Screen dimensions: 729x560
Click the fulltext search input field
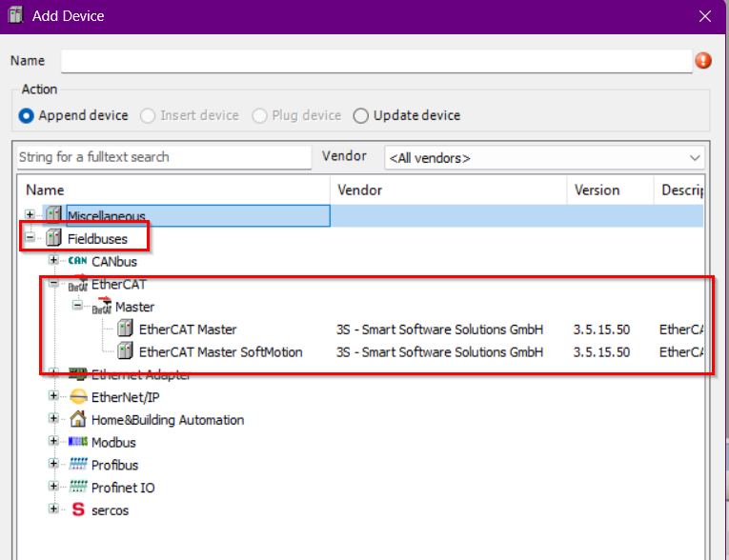pyautogui.click(x=164, y=157)
